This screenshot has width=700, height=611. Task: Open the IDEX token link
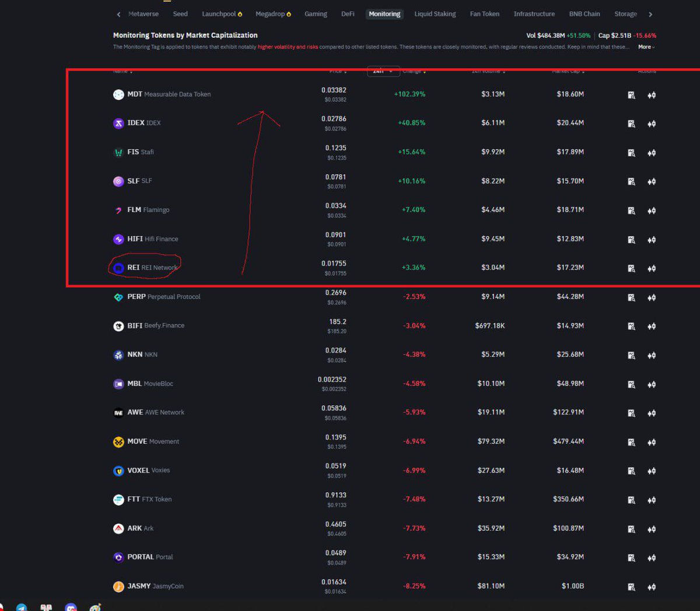coord(144,123)
